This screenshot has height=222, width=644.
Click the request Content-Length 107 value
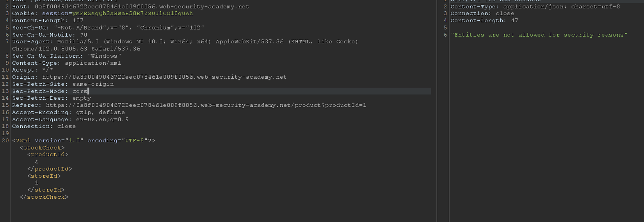click(x=78, y=21)
